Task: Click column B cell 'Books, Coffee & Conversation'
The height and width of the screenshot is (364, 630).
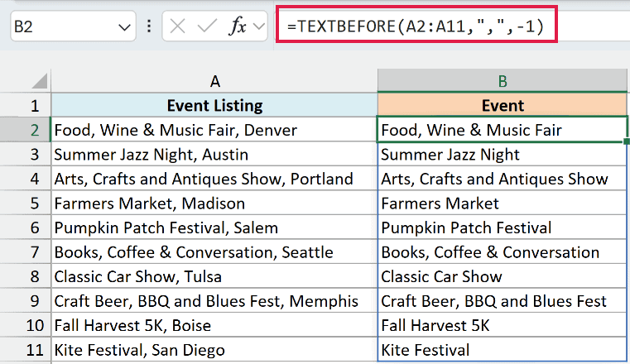Action: click(x=503, y=252)
